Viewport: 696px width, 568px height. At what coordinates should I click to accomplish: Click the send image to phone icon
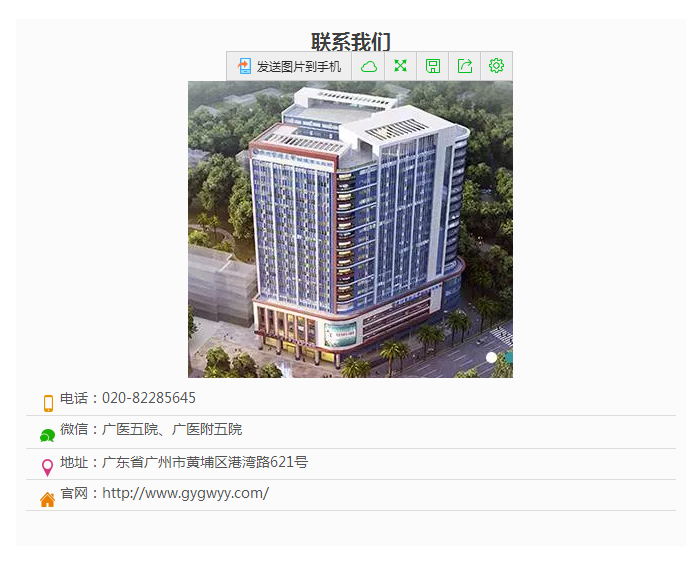click(x=244, y=66)
